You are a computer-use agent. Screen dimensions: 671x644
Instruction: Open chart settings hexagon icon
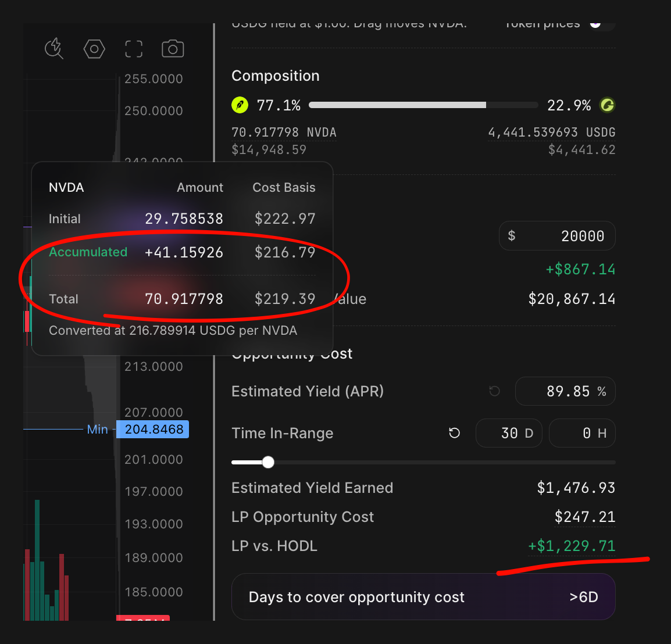click(x=94, y=49)
